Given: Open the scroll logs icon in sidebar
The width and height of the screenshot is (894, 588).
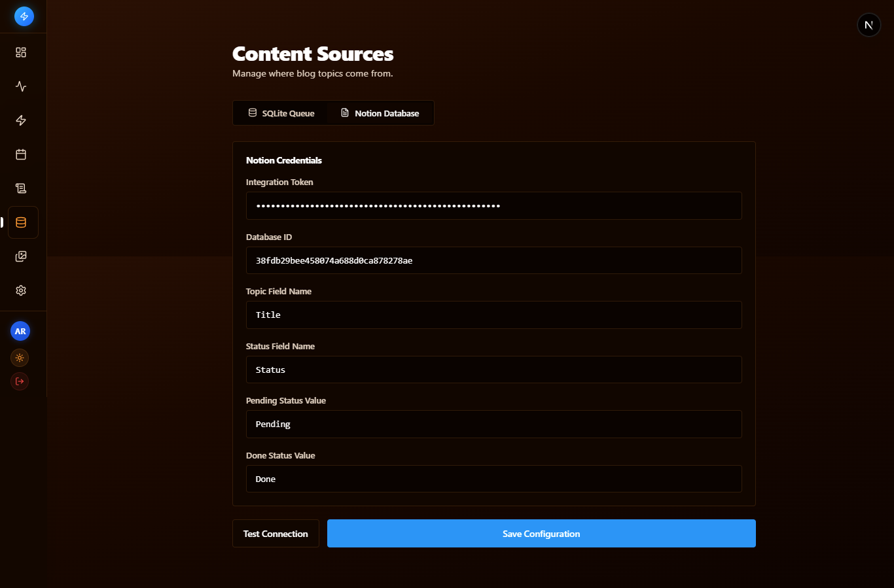Looking at the screenshot, I should click(21, 188).
